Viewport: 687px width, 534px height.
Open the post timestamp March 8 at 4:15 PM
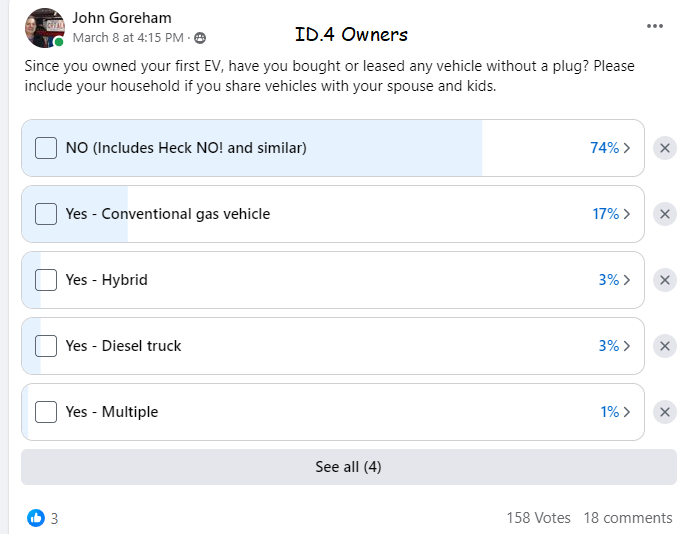point(128,38)
